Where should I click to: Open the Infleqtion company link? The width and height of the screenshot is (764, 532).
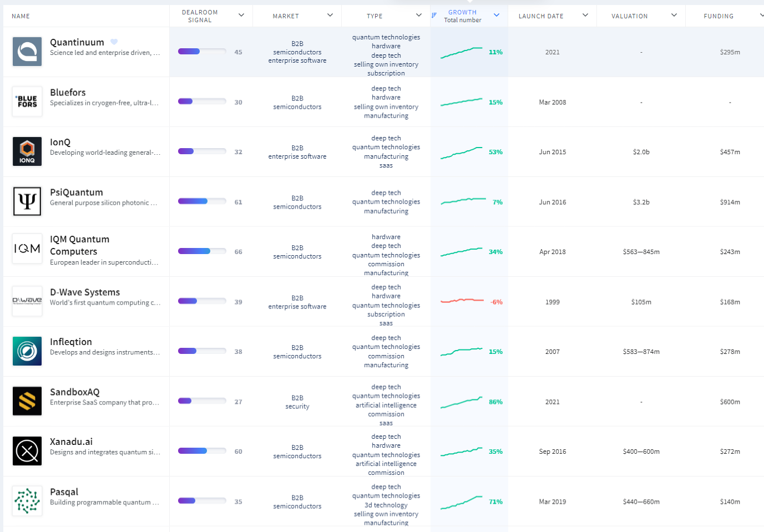pyautogui.click(x=71, y=342)
